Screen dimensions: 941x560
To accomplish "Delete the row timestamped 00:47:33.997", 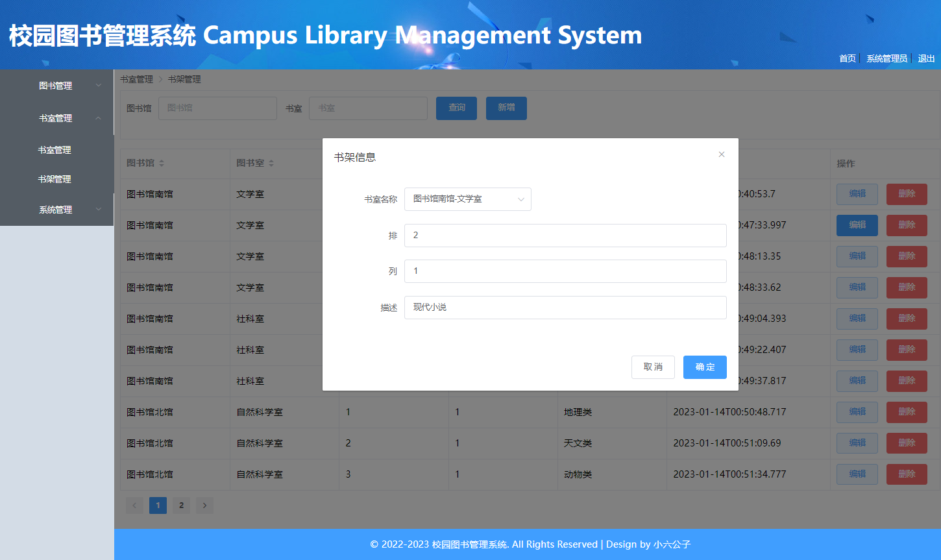I will click(x=907, y=225).
